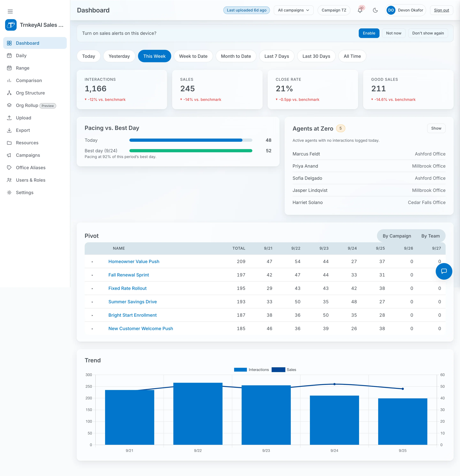The height and width of the screenshot is (476, 460).
Task: Click the Office Aliases tag icon
Action: click(x=9, y=168)
